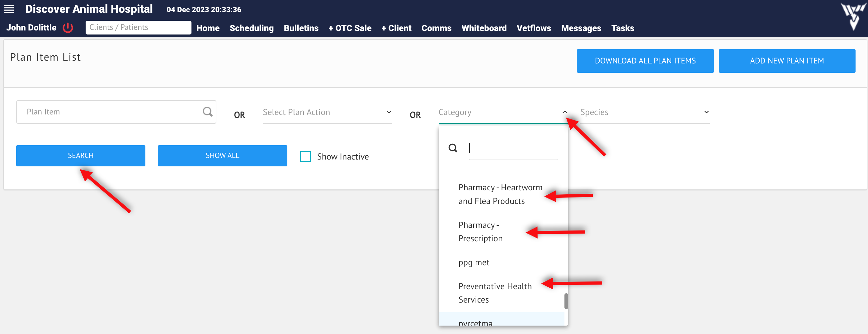Open the Species dropdown
This screenshot has height=334, width=868.
click(644, 112)
